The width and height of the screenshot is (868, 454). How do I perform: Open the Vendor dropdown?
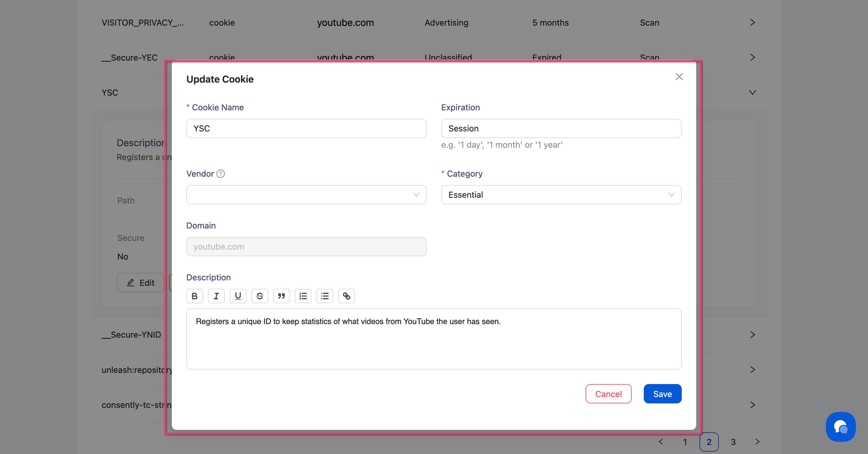coord(306,195)
